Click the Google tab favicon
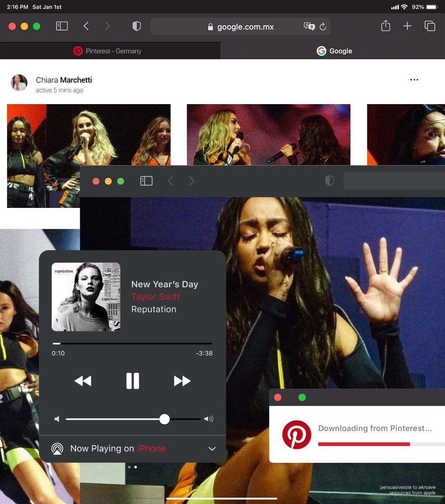 [x=321, y=51]
